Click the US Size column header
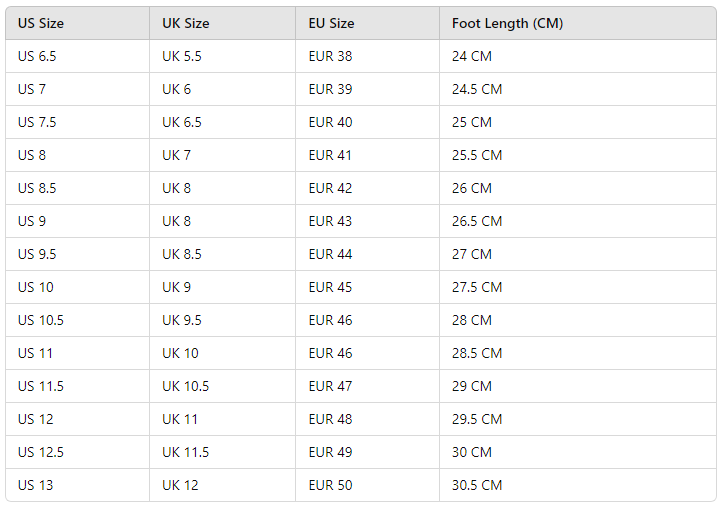 [41, 23]
